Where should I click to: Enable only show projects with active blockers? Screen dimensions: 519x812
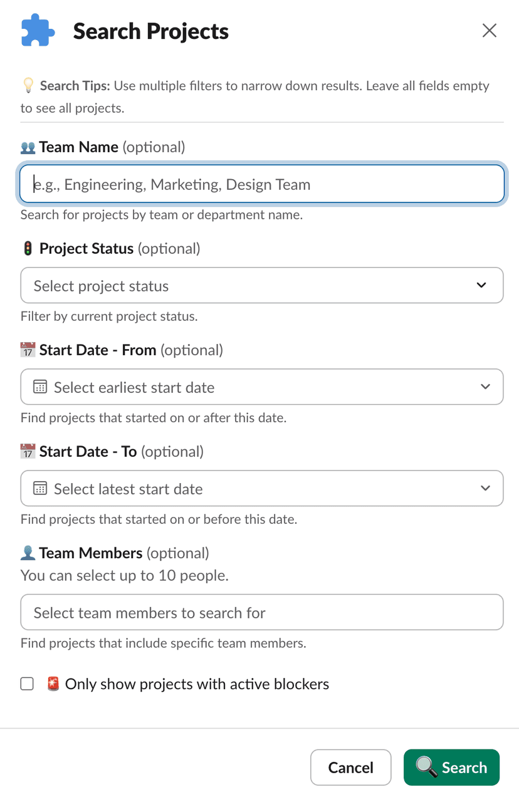click(27, 684)
